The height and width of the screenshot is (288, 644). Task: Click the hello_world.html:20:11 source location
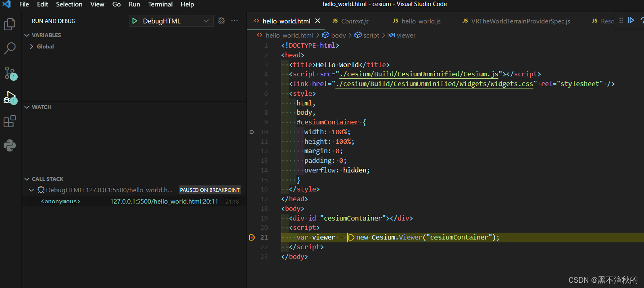[164, 201]
